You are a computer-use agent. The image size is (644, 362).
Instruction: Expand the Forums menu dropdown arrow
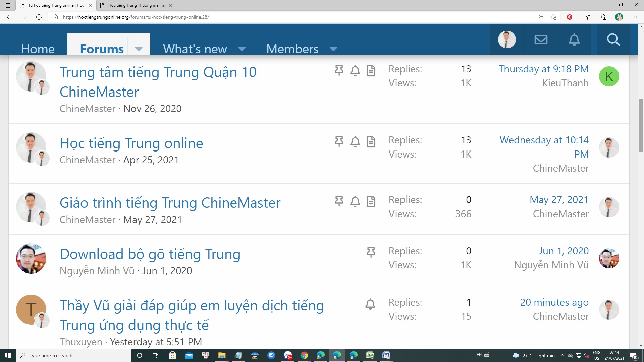(139, 49)
